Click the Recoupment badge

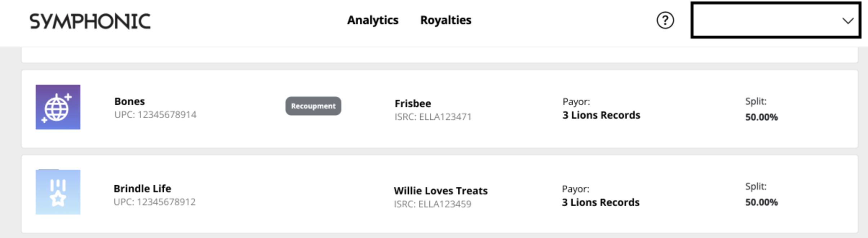[x=313, y=106]
